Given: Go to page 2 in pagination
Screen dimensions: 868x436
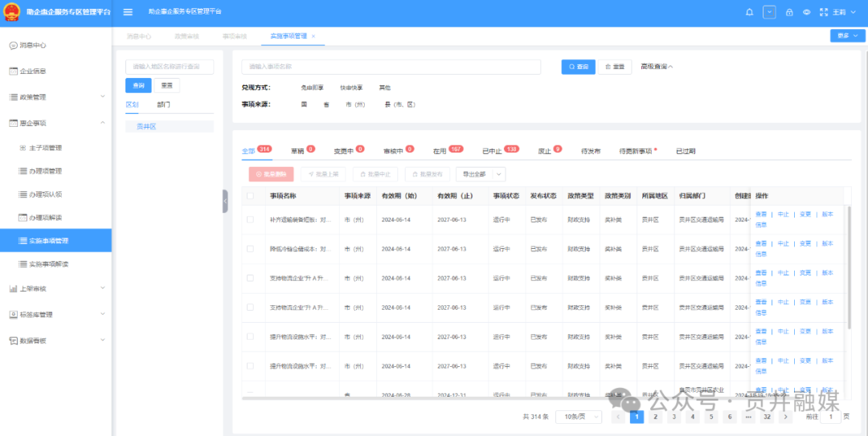Looking at the screenshot, I should [654, 417].
